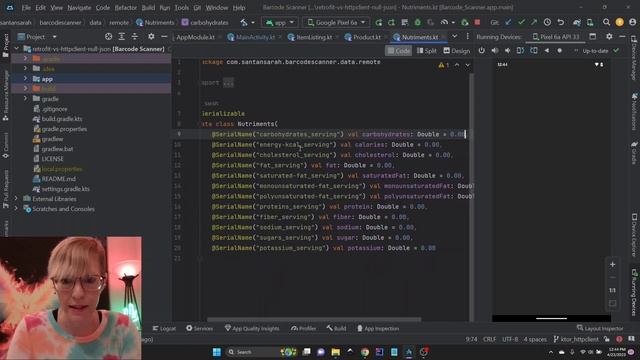The image size is (640, 360).
Task: Switch to Product.kt tab
Action: click(x=363, y=37)
